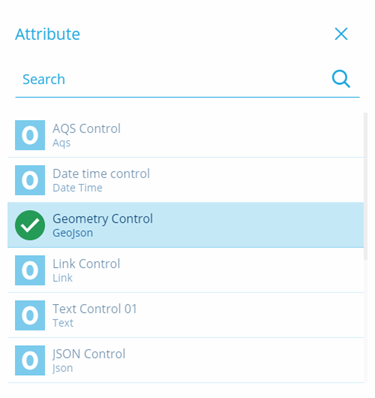The image size is (375, 398).
Task: Click the search magnifier icon
Action: 341,79
